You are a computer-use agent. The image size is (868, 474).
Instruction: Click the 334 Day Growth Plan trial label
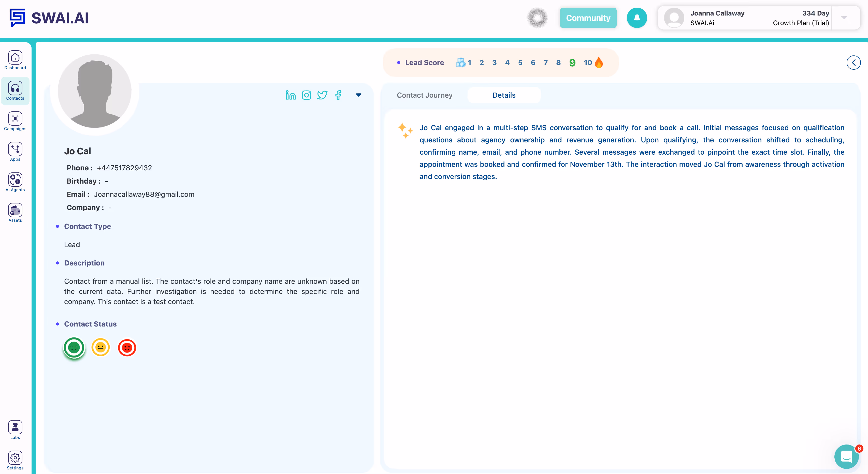pos(801,18)
